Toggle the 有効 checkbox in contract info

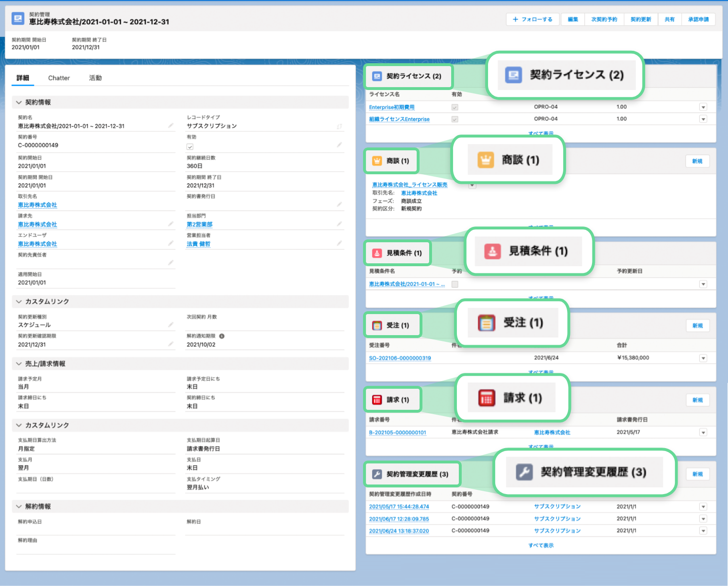tap(190, 147)
